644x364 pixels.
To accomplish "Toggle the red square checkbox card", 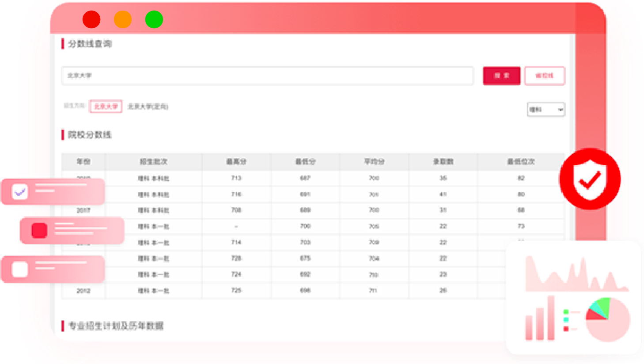I will click(39, 230).
